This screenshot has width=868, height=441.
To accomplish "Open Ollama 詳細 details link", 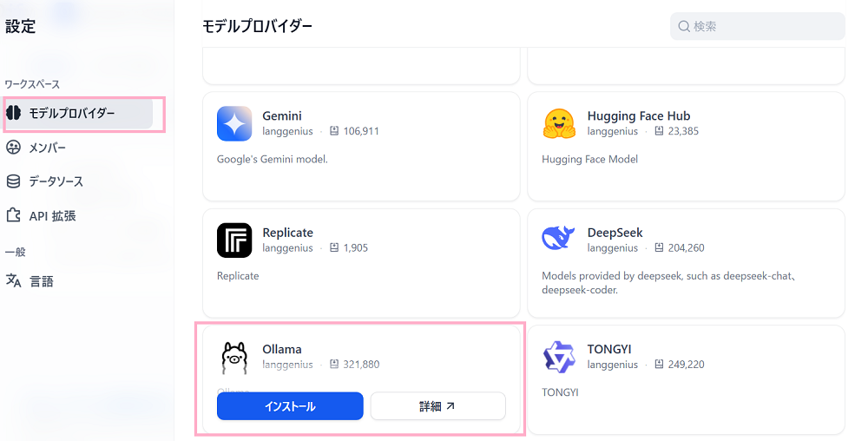I will 437,406.
